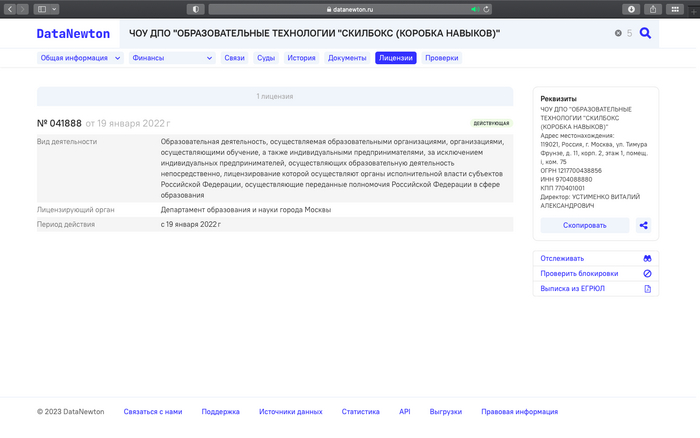Click the blocked-circle icon beside Проверить блокировки

pos(647,273)
